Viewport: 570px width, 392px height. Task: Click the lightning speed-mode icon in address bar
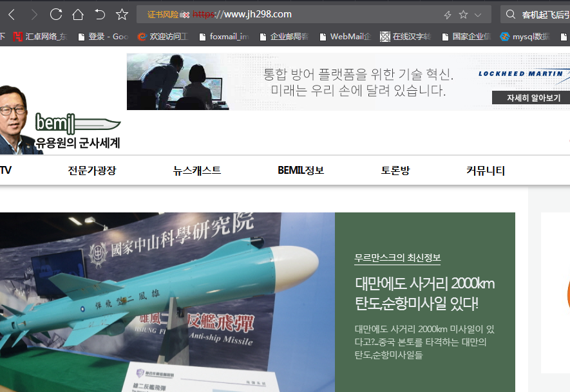pos(448,14)
